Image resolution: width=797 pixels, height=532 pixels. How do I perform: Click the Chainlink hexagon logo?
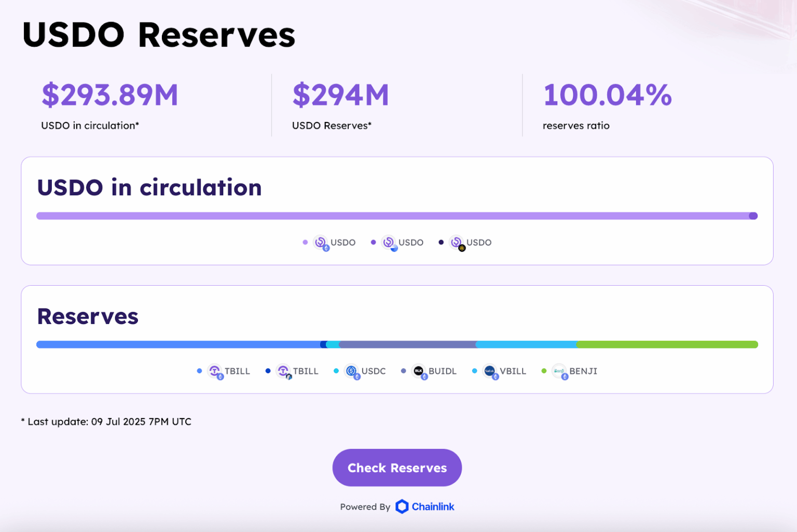pyautogui.click(x=402, y=506)
